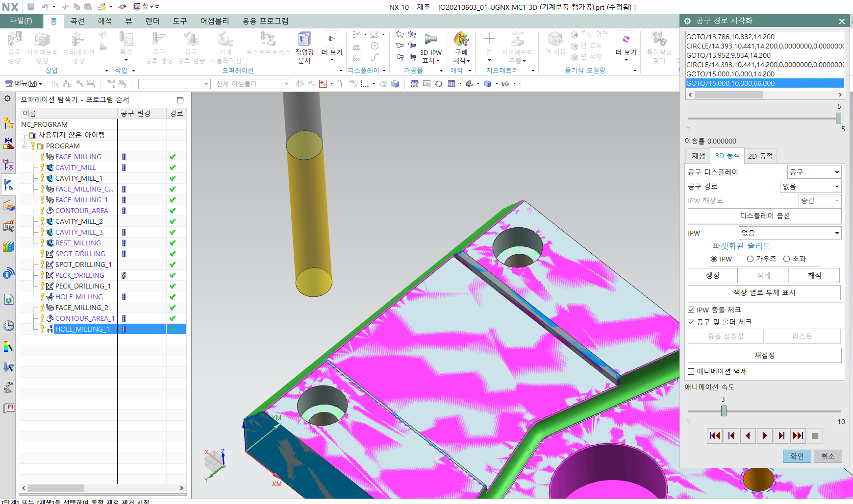Open the operation navigator settings gear
This screenshot has height=504, width=853.
[x=7, y=98]
